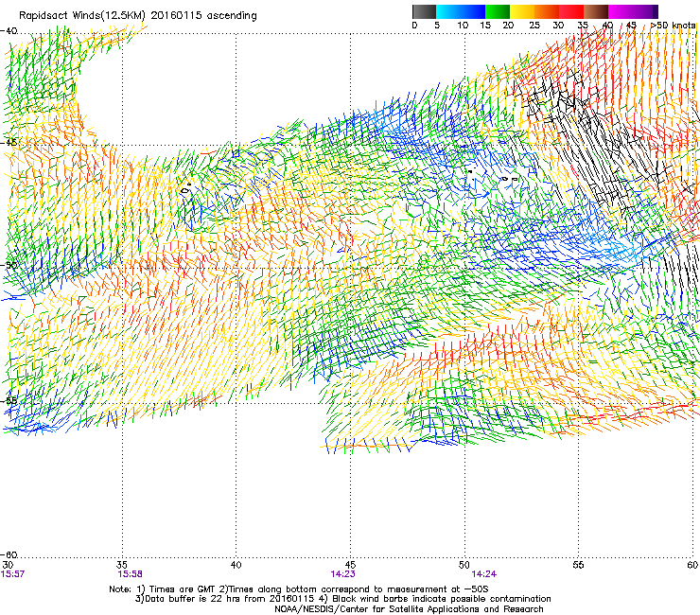Screen dimensions: 700x615
Task: Click the magenta 40-45 knots color band
Action: pos(621,11)
